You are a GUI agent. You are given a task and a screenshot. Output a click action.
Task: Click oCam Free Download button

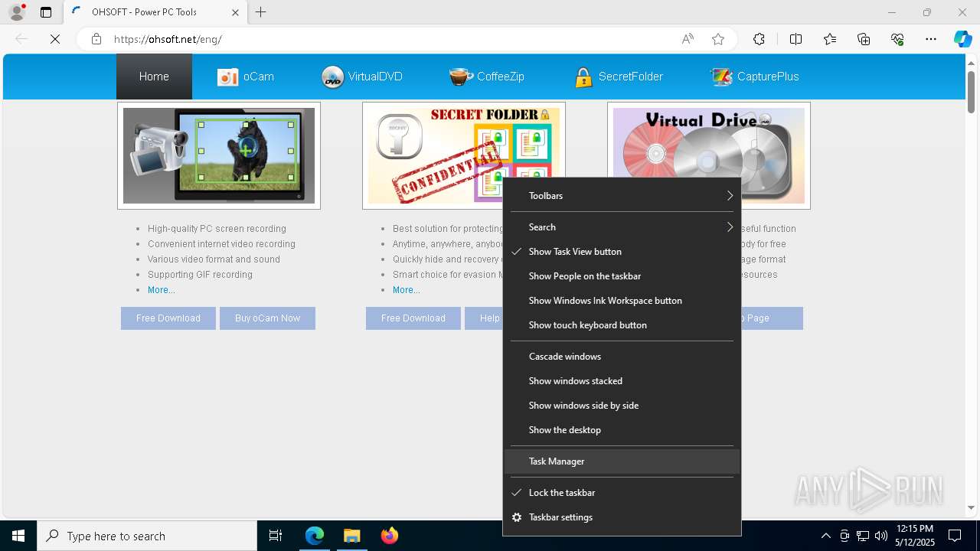(x=168, y=318)
